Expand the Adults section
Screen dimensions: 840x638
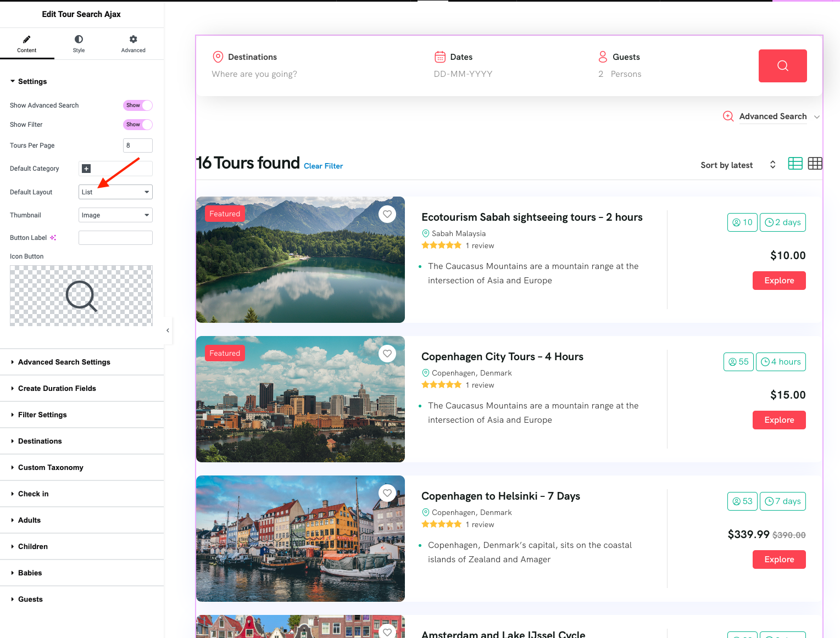82,520
